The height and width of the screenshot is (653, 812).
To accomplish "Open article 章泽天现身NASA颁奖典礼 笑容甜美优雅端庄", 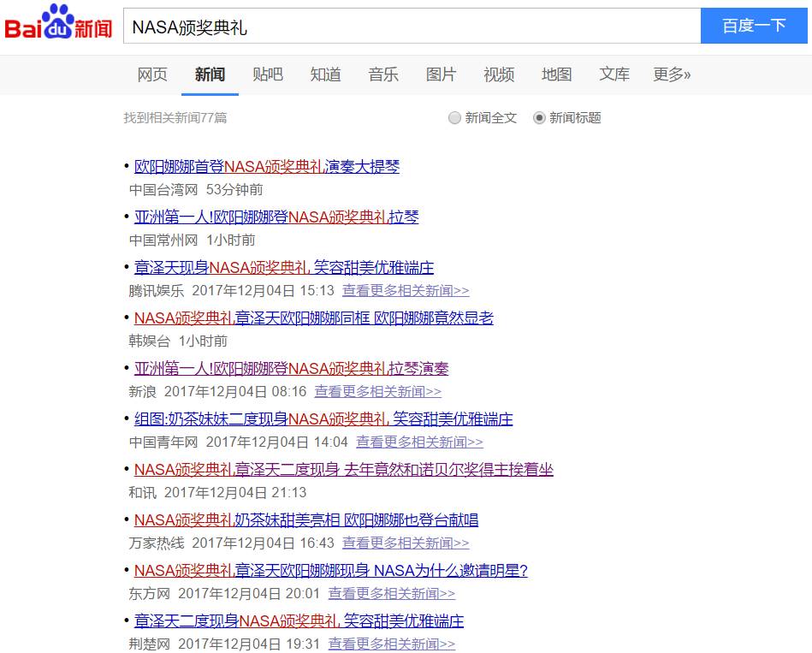I will coord(284,267).
